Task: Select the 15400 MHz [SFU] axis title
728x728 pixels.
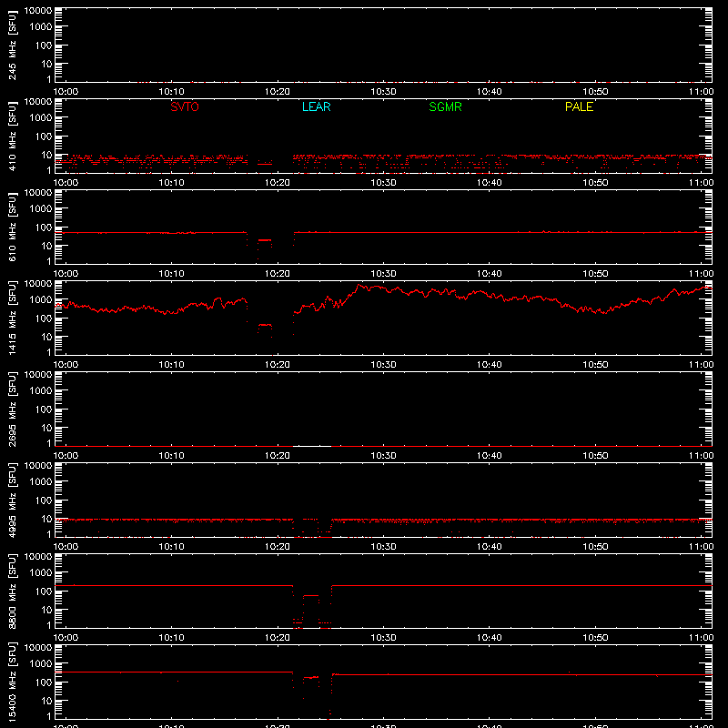Action: coord(12,682)
